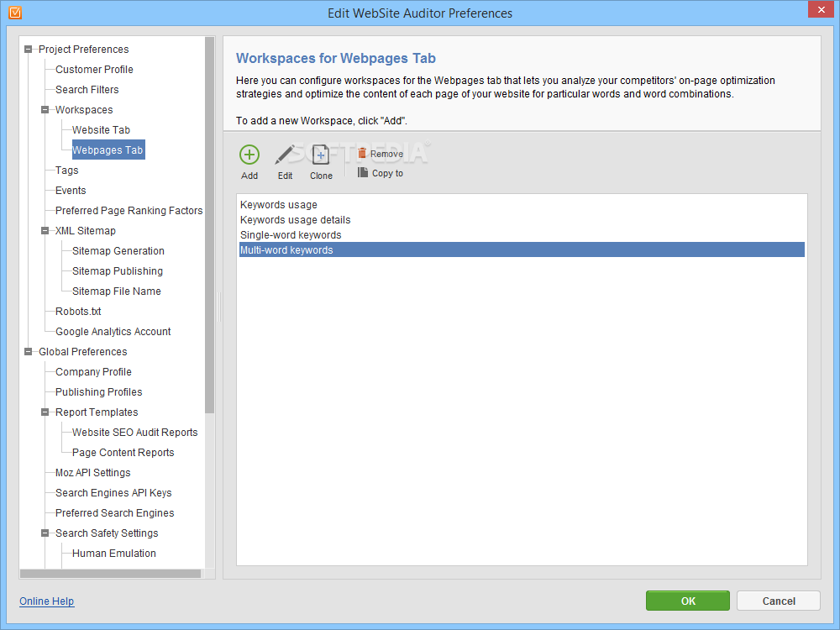This screenshot has height=630, width=840.
Task: Open the Tags preferences
Action: click(67, 171)
